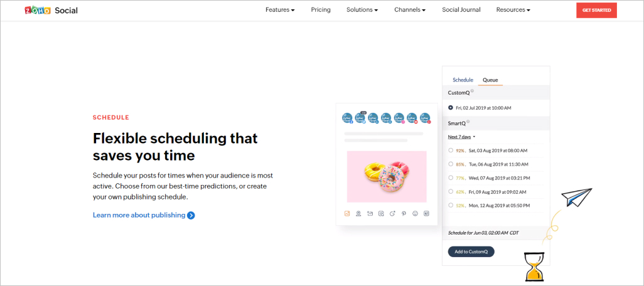Viewport: 644px width, 286px height.
Task: Click 'Schedule for Jun 03, 02:00 AM CDT' text
Action: coord(483,233)
